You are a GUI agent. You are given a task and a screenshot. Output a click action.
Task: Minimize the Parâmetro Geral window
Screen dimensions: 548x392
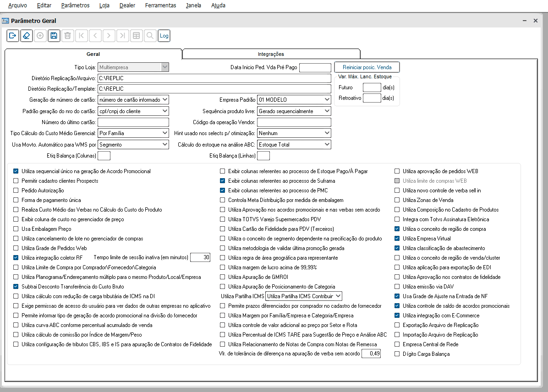[x=525, y=21]
